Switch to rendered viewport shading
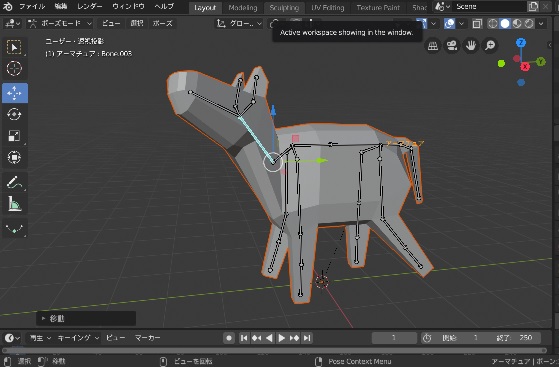This screenshot has height=367, width=559. (x=529, y=24)
